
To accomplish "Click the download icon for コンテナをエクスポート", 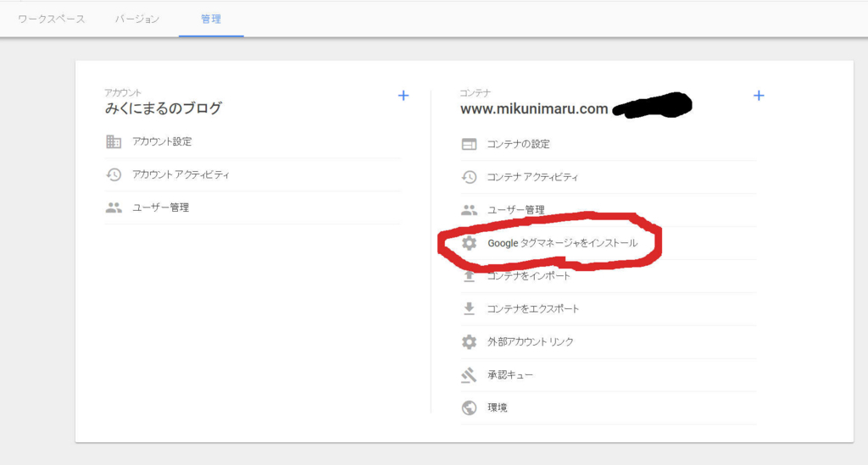I will tap(469, 308).
